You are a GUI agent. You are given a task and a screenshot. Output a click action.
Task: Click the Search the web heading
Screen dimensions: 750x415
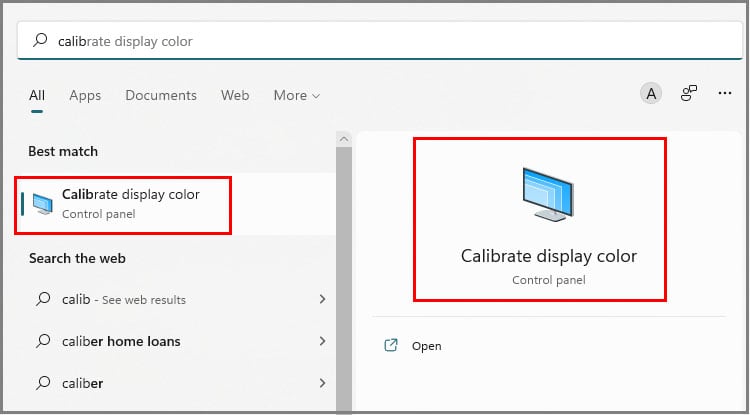77,258
